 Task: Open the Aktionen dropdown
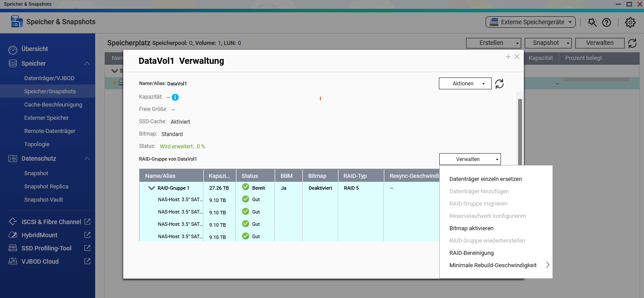click(465, 84)
